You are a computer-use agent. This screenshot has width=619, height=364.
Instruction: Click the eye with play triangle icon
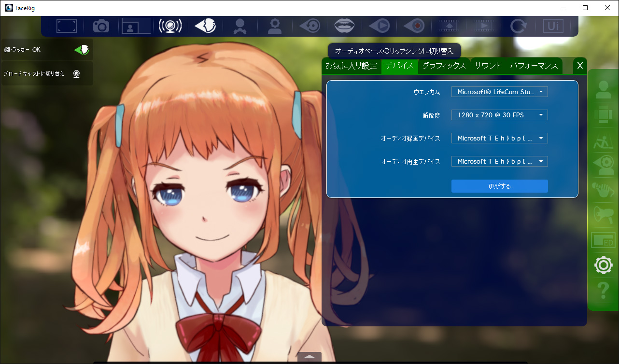(x=380, y=26)
